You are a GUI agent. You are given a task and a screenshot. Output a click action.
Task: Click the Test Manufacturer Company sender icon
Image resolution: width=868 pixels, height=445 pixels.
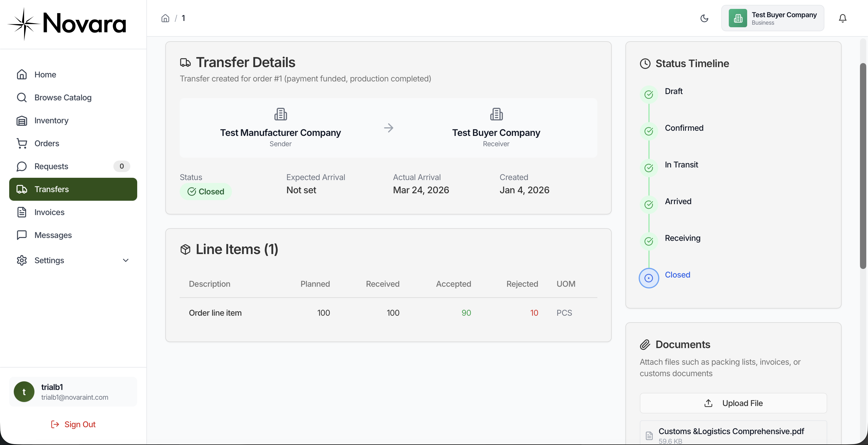point(280,114)
